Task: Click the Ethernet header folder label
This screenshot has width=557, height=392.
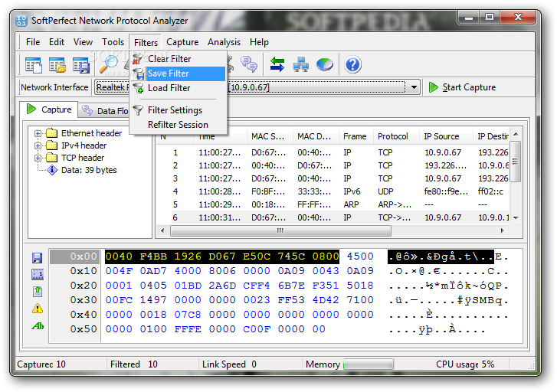Action: click(91, 133)
